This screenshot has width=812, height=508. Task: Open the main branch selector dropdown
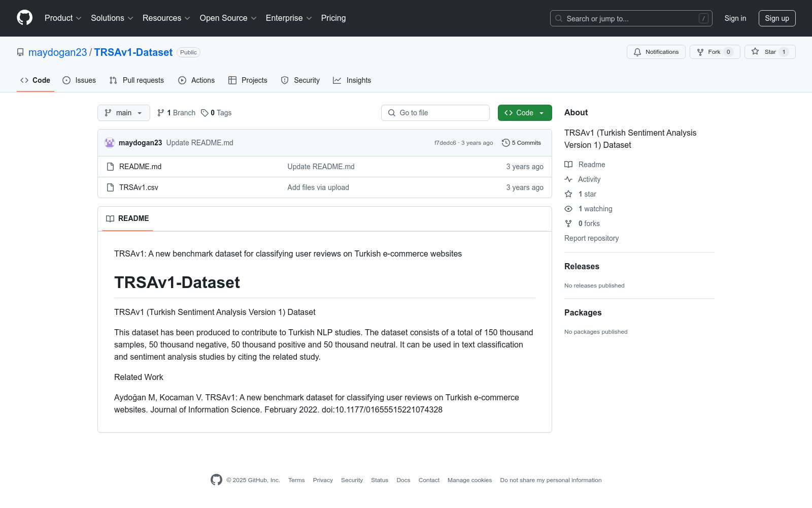point(124,113)
